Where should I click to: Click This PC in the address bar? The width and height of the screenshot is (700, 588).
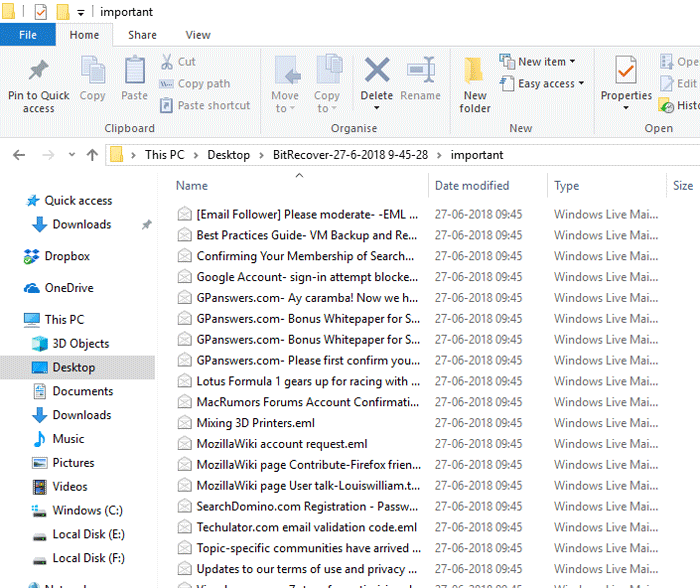(x=164, y=155)
